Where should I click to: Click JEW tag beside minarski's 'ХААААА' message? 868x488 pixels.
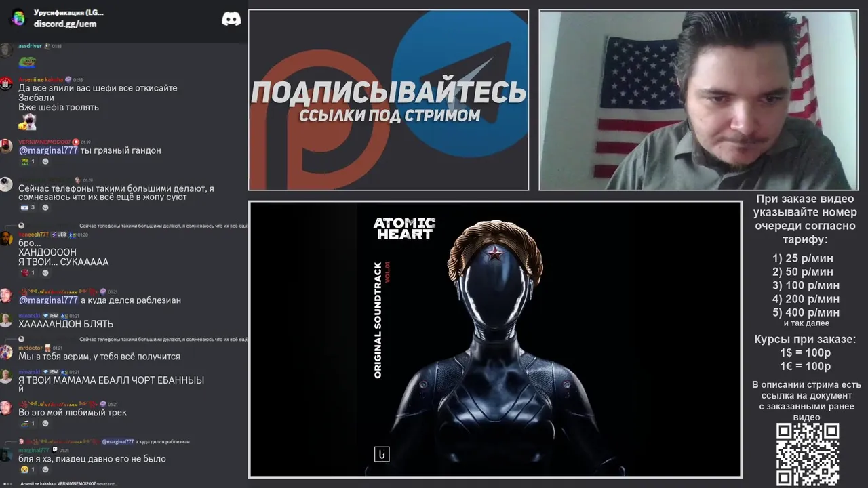[50, 316]
